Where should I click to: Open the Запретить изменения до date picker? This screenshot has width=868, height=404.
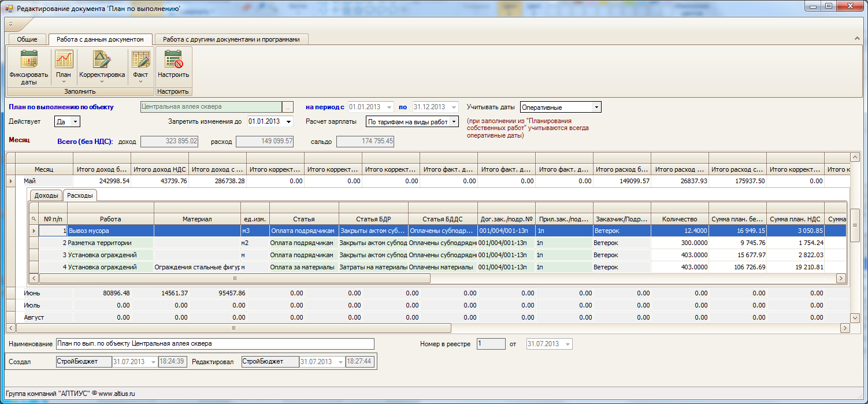point(288,121)
